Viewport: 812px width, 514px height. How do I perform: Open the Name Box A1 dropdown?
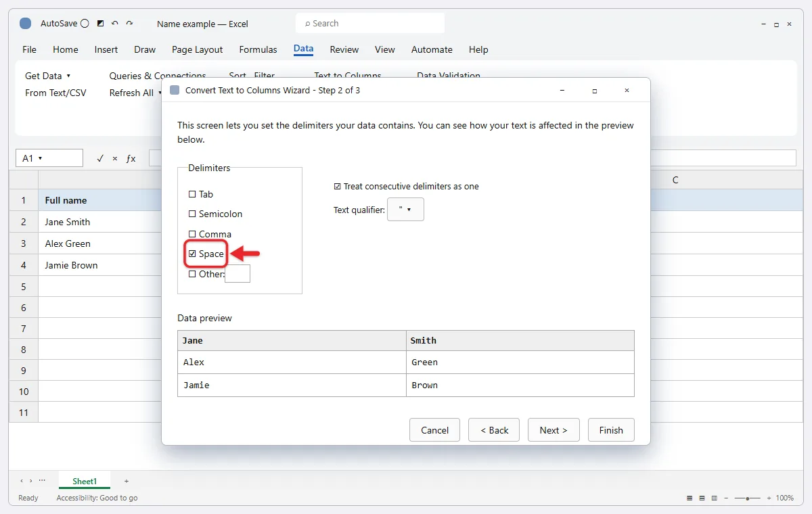click(x=41, y=158)
